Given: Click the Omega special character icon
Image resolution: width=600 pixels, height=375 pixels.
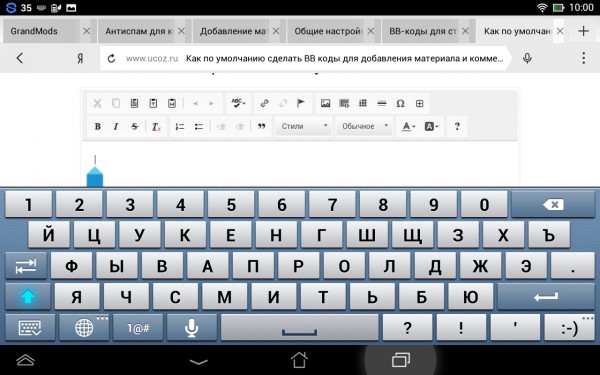Looking at the screenshot, I should coord(400,103).
